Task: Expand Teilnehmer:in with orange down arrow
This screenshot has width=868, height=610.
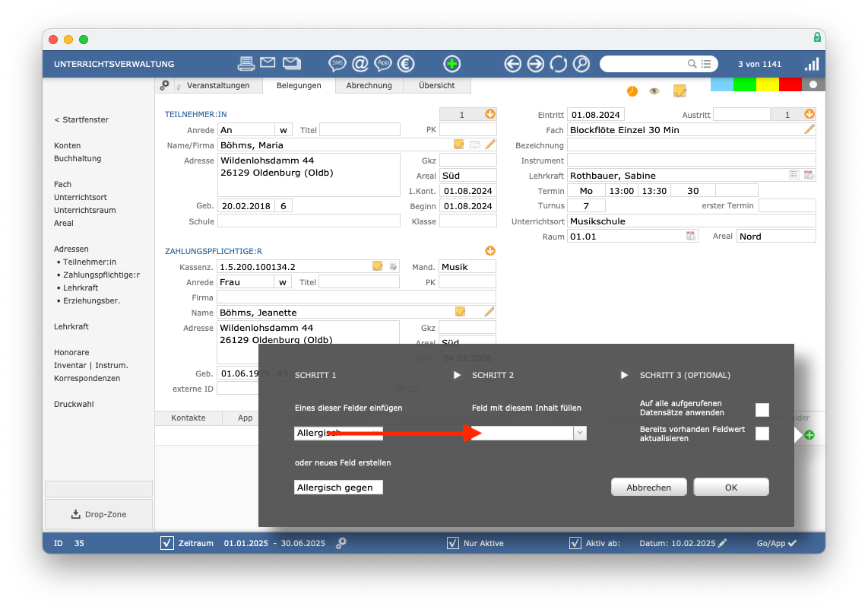Action: point(490,113)
